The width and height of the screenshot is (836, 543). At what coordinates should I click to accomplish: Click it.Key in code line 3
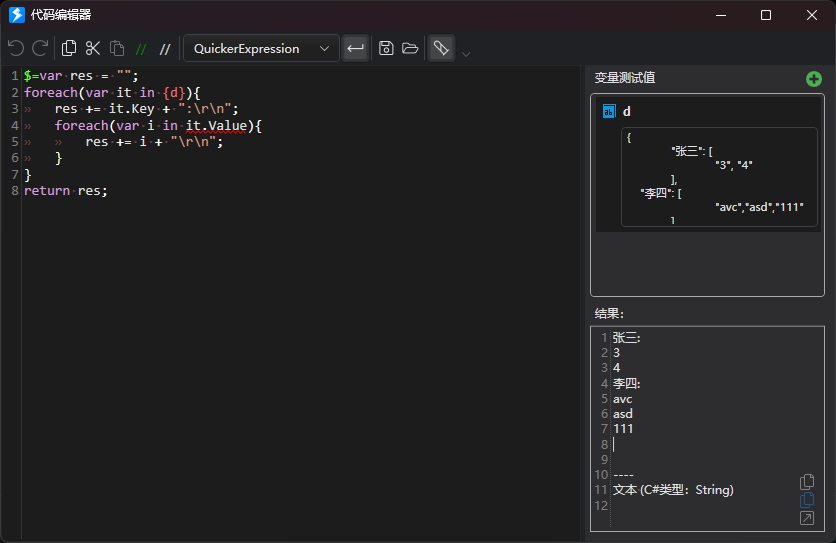pos(131,109)
